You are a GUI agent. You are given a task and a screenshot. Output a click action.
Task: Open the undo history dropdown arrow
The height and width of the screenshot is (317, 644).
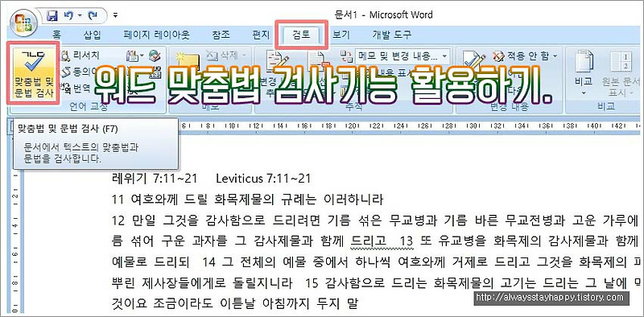click(80, 16)
